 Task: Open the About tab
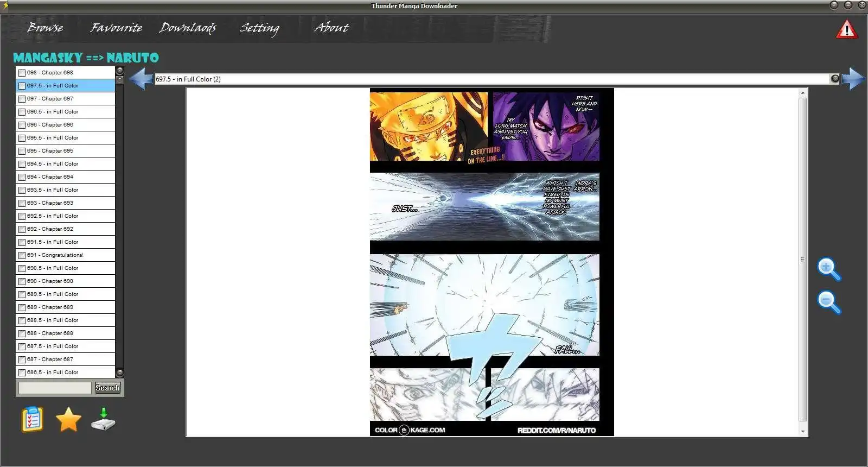pos(331,27)
